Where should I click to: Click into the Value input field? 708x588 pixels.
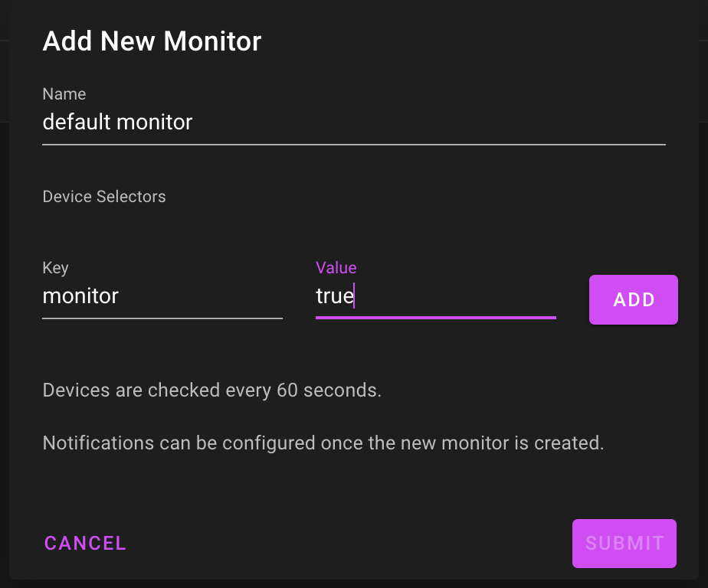tap(434, 296)
